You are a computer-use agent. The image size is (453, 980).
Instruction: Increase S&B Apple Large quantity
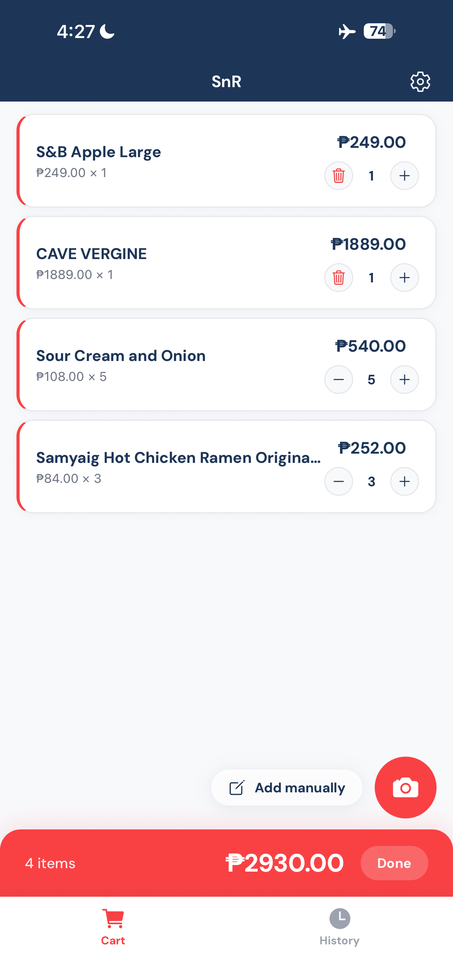pos(404,176)
